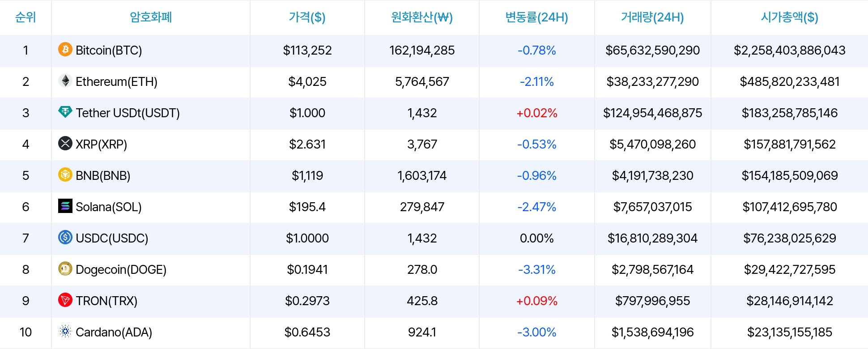
Task: Click Tether's +0.02% change value
Action: [536, 113]
